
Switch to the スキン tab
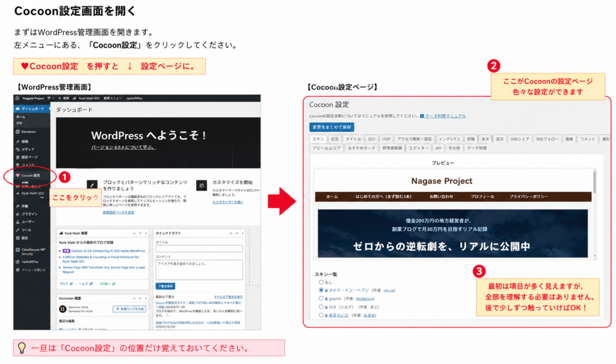coord(318,139)
